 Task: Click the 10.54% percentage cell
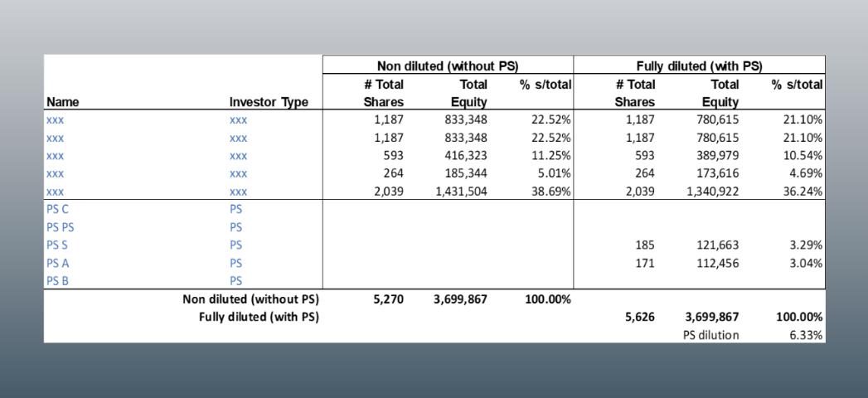803,156
